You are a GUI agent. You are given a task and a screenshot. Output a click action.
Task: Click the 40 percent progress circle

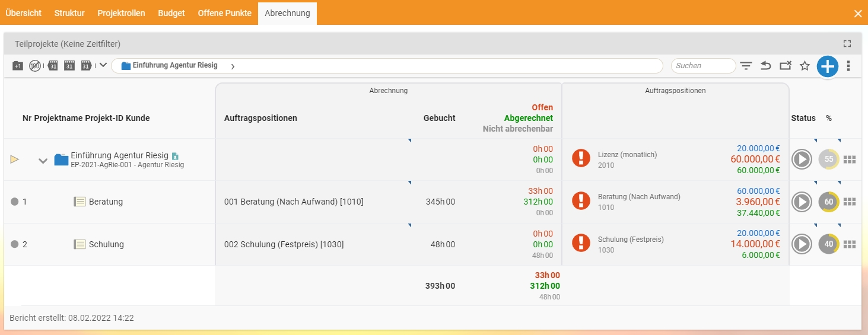(x=829, y=244)
